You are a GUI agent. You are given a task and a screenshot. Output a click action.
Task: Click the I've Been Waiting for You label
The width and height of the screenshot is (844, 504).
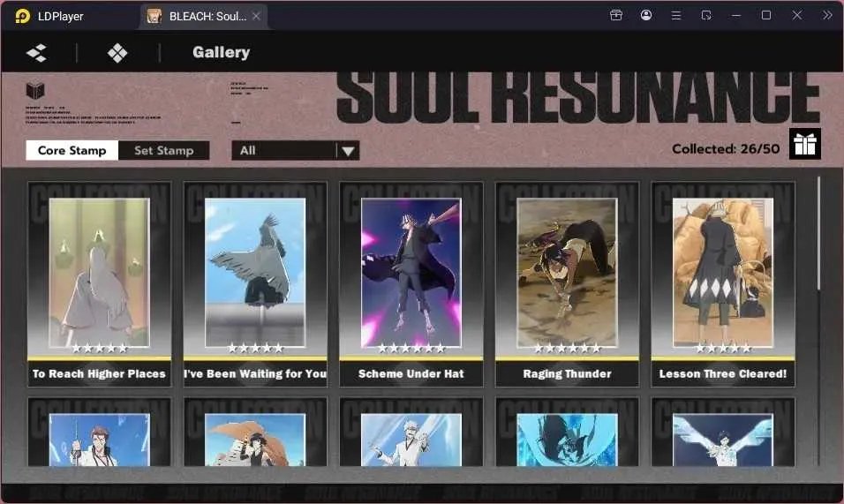click(x=255, y=374)
